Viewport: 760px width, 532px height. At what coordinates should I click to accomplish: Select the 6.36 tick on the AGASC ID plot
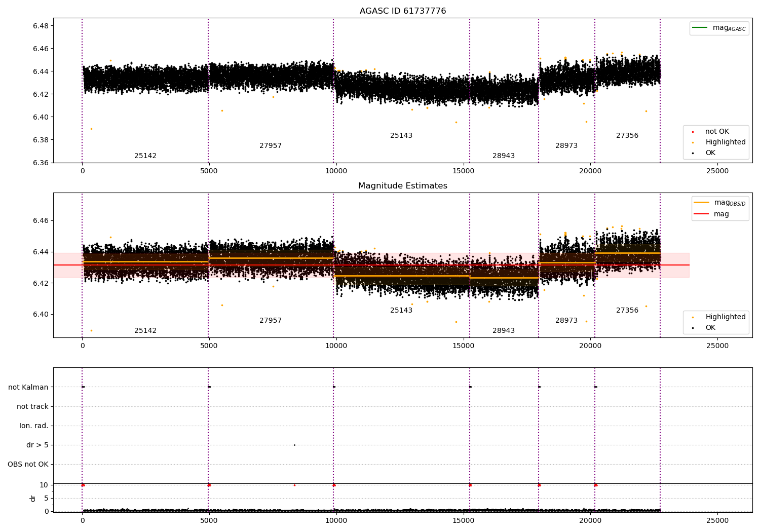pyautogui.click(x=41, y=163)
